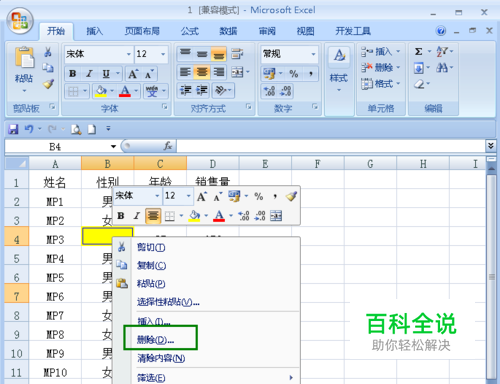This screenshot has height=384, width=500.
Task: Expand the formula bar
Action: (x=490, y=146)
